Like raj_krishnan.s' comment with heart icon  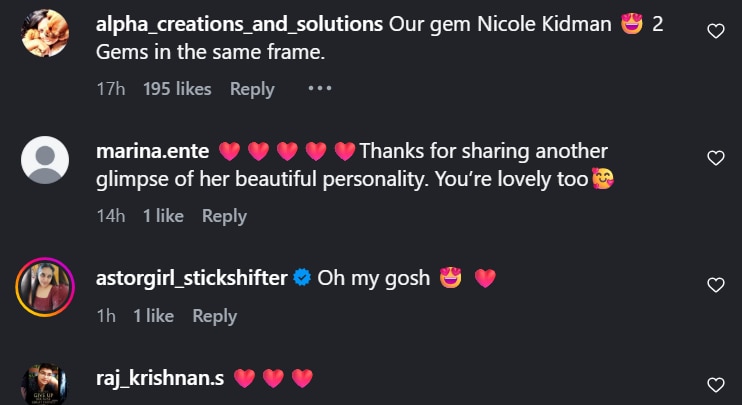(x=715, y=384)
